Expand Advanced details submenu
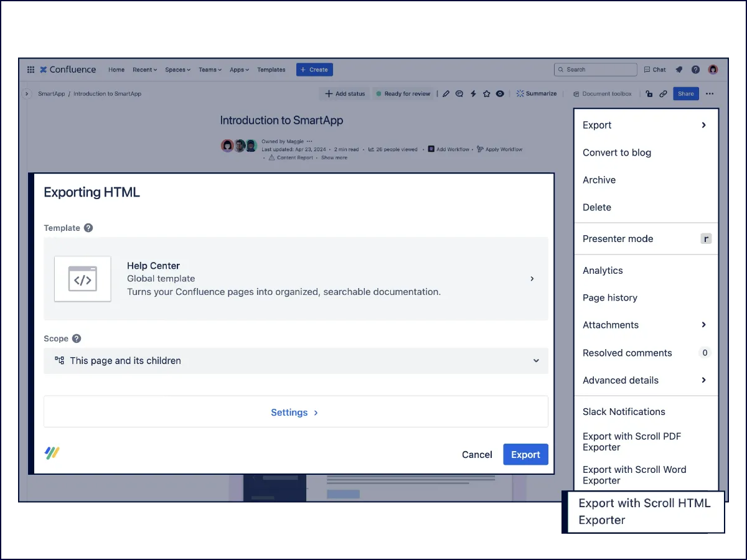This screenshot has width=747, height=560. (x=646, y=380)
